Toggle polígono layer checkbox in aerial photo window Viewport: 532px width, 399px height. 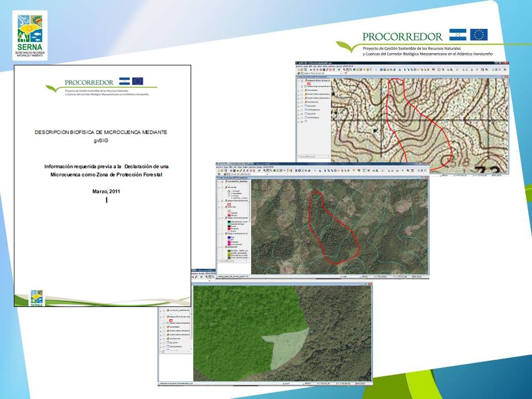click(x=222, y=201)
